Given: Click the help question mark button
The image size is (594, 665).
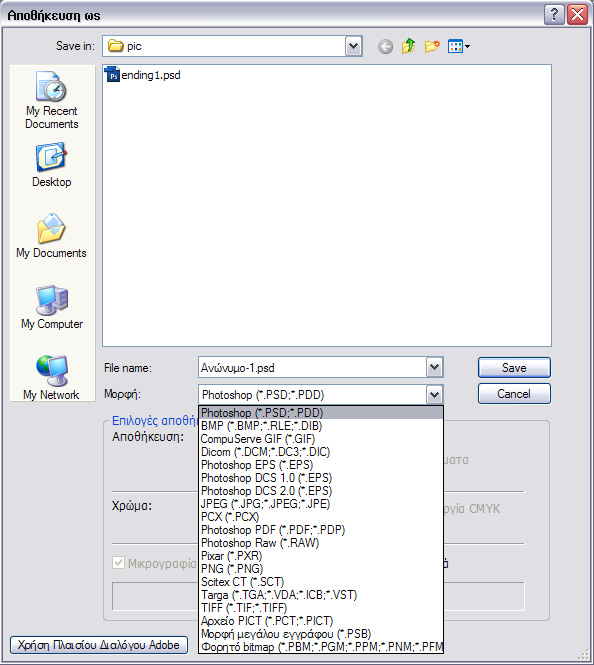Looking at the screenshot, I should click(x=554, y=14).
